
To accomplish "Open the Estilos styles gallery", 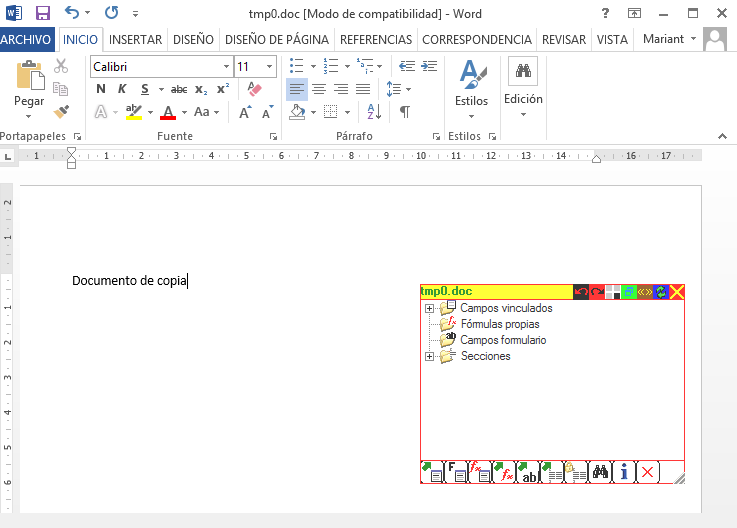I will click(x=471, y=89).
